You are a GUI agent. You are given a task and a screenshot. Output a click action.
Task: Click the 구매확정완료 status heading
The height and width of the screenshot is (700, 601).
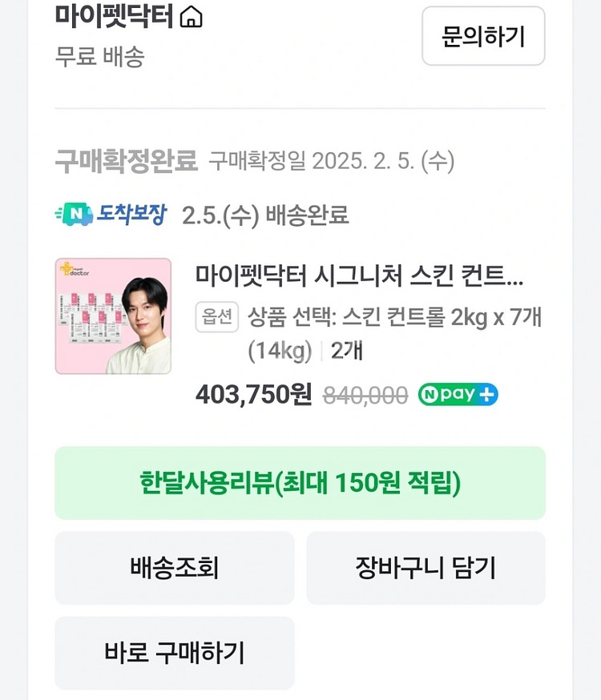(126, 162)
